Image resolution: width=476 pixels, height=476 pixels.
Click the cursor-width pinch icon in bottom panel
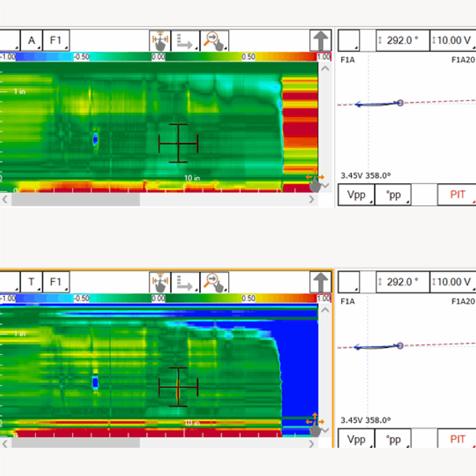point(160,282)
